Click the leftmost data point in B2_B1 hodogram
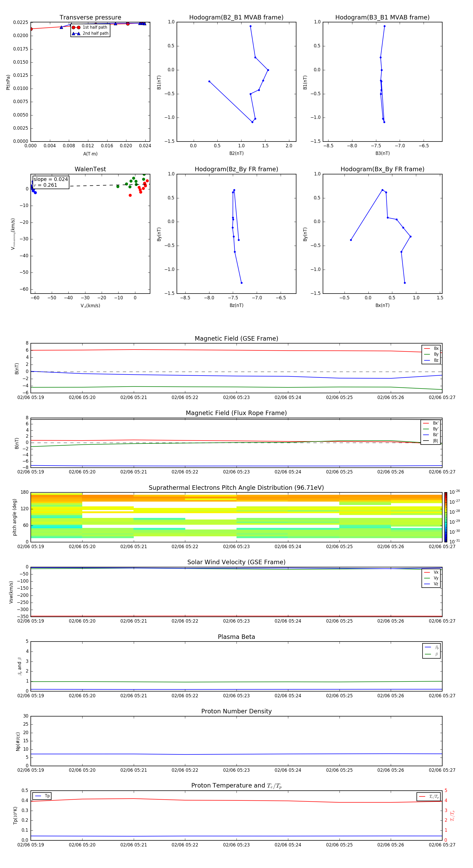 (x=209, y=81)
